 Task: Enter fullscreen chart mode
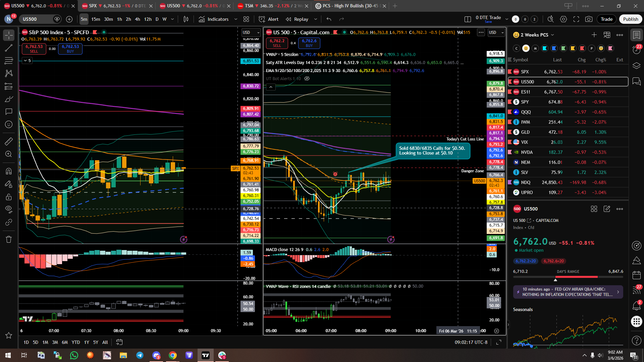coord(576,19)
